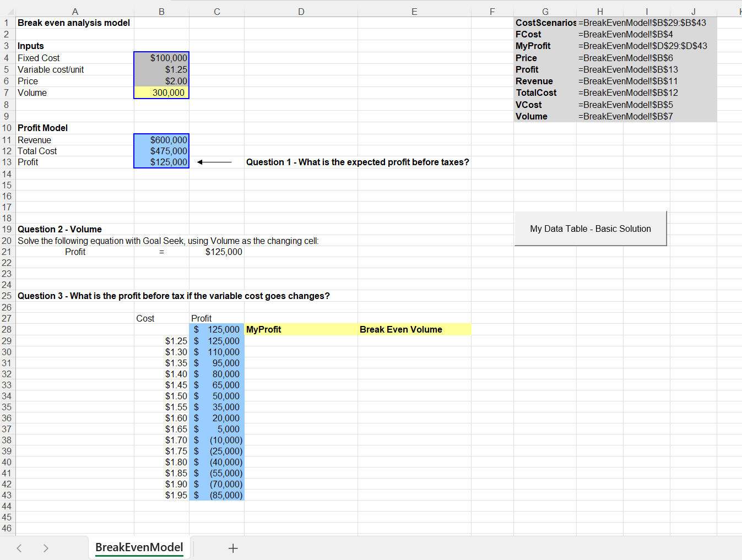The image size is (742, 560).
Task: Select the Fixed Cost value cell showing $100,000
Action: pos(161,58)
